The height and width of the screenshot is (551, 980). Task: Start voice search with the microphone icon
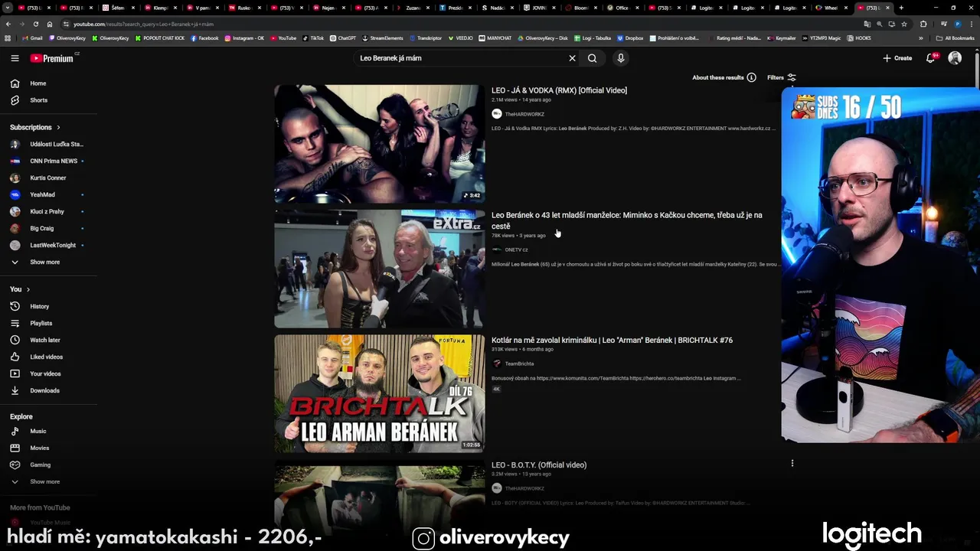tap(621, 58)
